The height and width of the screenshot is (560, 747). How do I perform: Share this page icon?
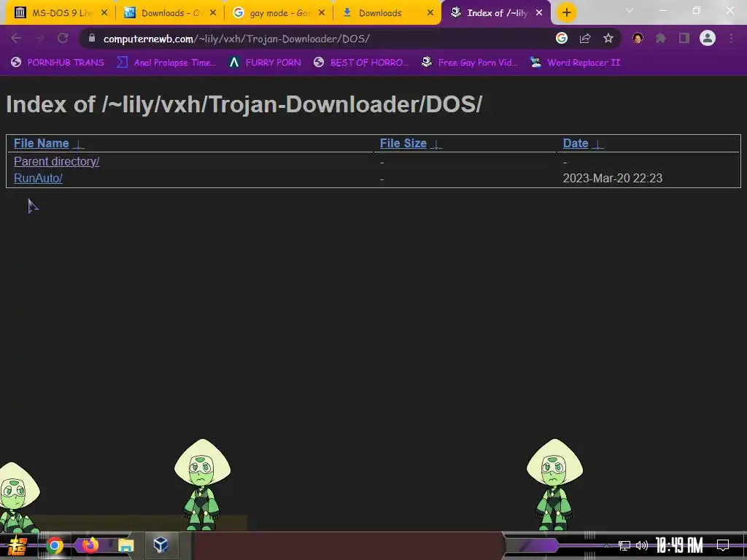click(x=585, y=38)
